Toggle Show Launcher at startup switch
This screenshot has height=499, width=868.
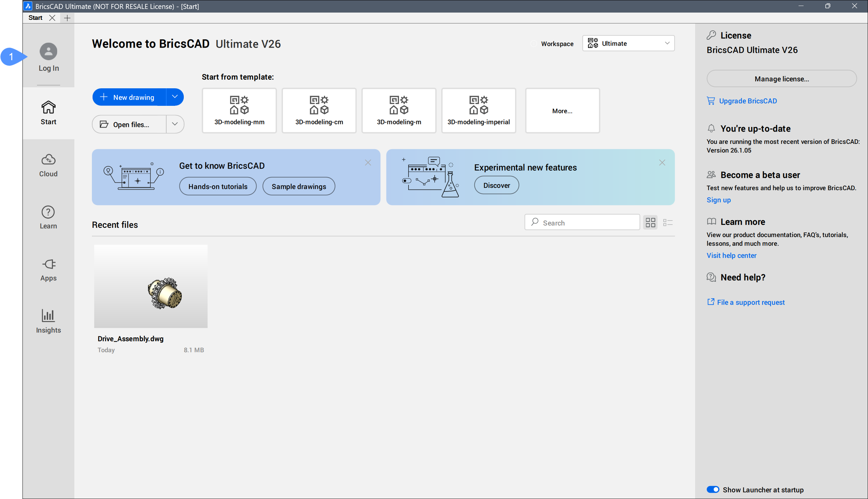pyautogui.click(x=713, y=489)
